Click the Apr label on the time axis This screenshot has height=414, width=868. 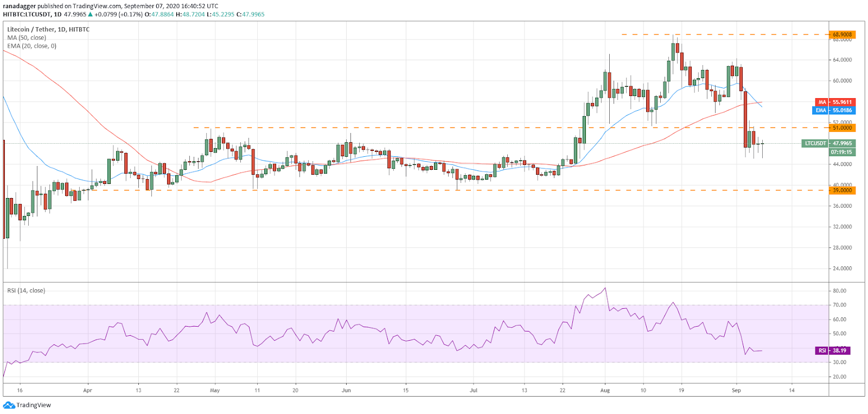click(x=88, y=391)
